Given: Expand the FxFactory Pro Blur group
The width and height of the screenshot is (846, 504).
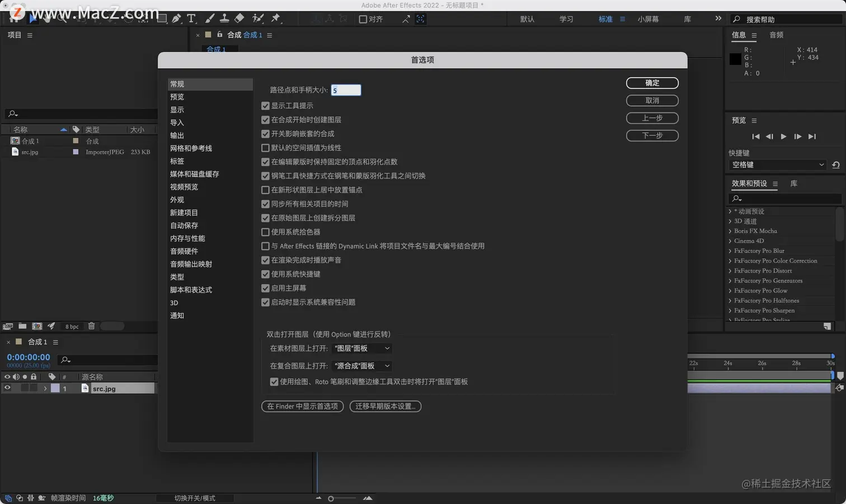Looking at the screenshot, I should tap(730, 251).
